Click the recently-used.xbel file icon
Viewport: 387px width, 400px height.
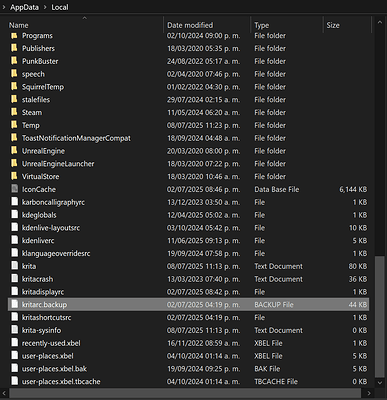click(14, 343)
